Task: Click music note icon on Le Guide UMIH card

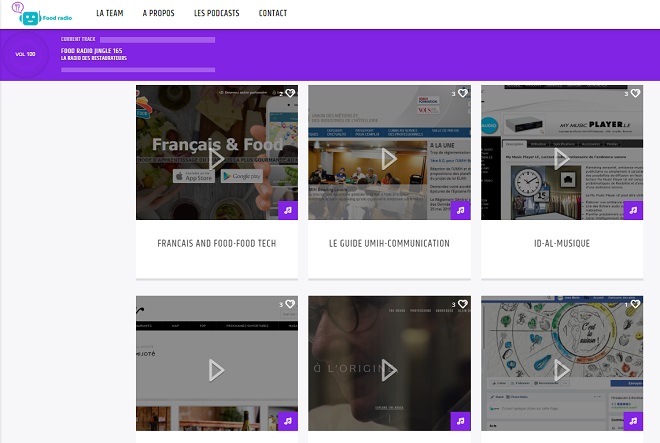Action: click(x=460, y=210)
